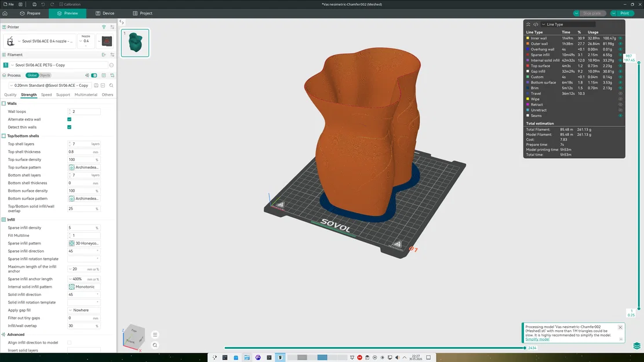Search process settings with magnifier icon
This screenshot has width=644, height=362.
(x=111, y=85)
